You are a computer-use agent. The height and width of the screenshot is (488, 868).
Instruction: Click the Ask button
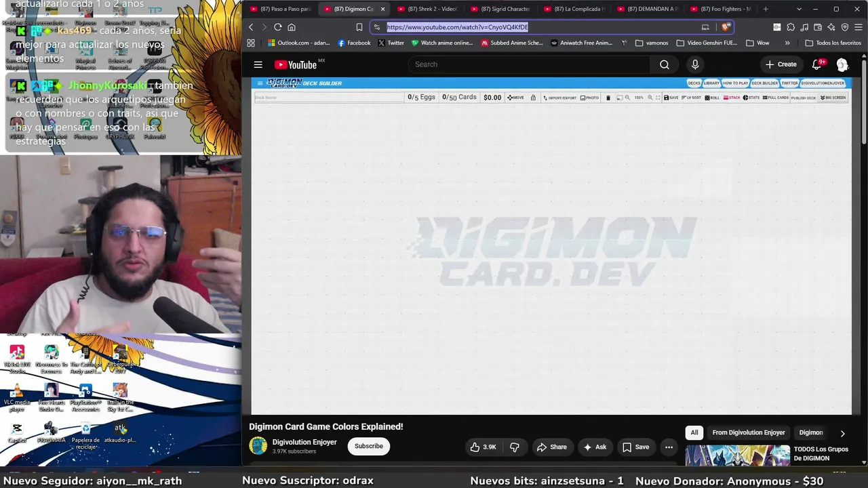[x=594, y=447]
